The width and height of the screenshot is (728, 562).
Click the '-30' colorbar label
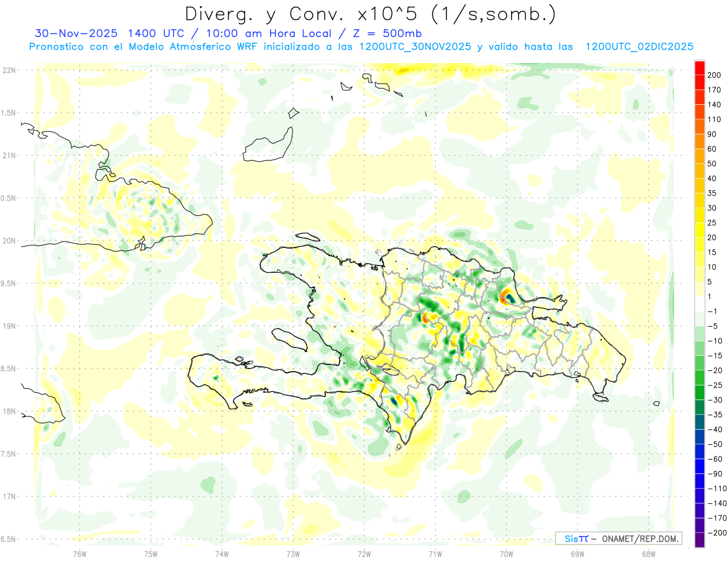click(716, 400)
